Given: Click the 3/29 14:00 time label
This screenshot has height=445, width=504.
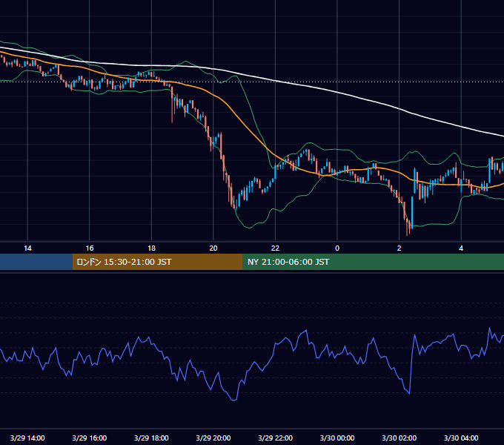Looking at the screenshot, I should click(x=27, y=438).
